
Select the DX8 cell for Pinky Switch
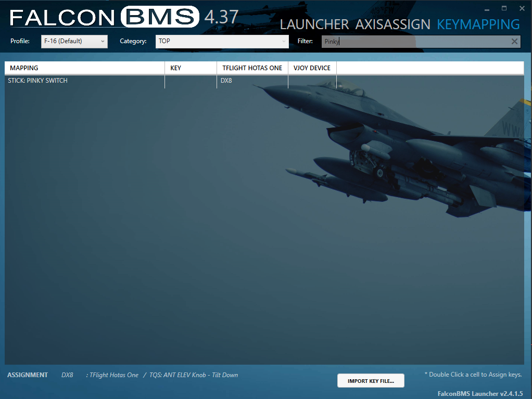click(x=252, y=81)
